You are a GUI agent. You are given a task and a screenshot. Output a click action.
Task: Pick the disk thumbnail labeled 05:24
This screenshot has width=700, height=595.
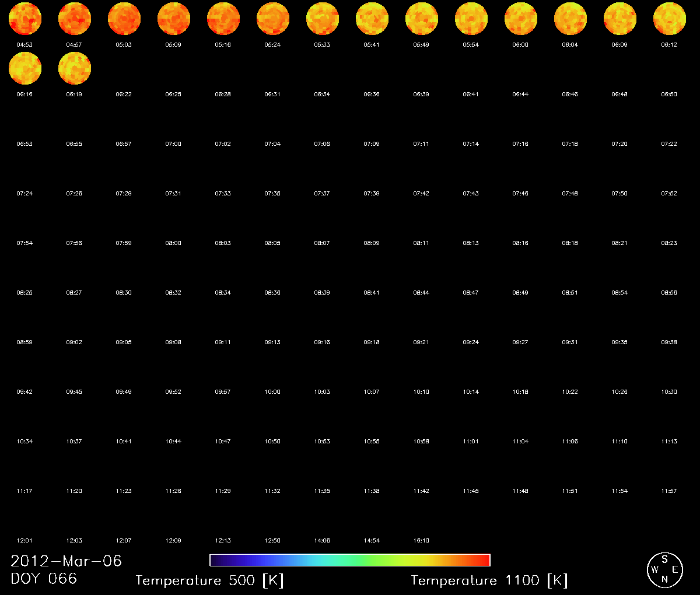[x=273, y=19]
